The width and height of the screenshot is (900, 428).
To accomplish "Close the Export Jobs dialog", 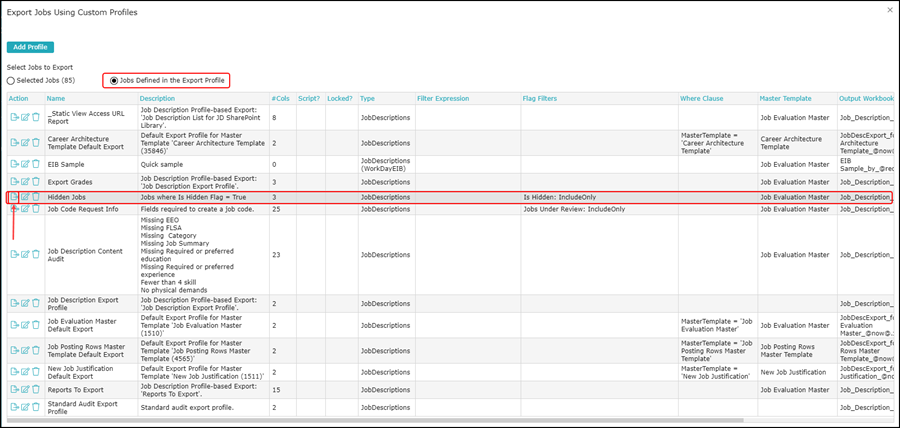I will coord(890,9).
